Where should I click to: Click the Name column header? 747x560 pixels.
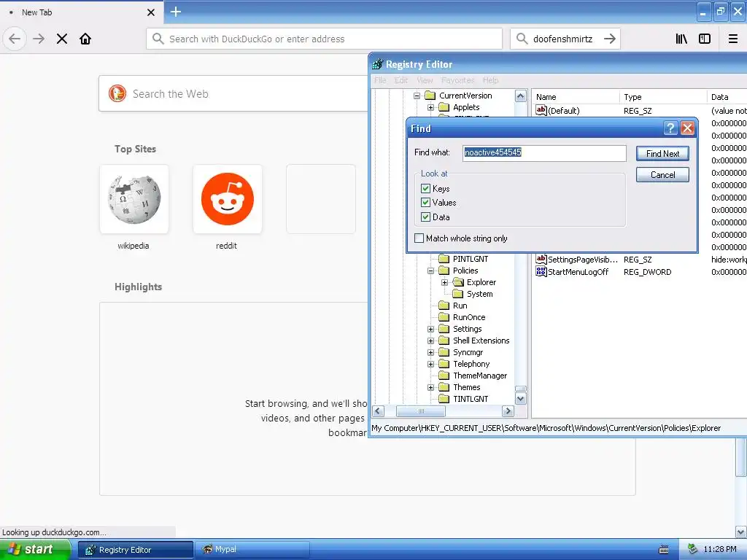575,97
